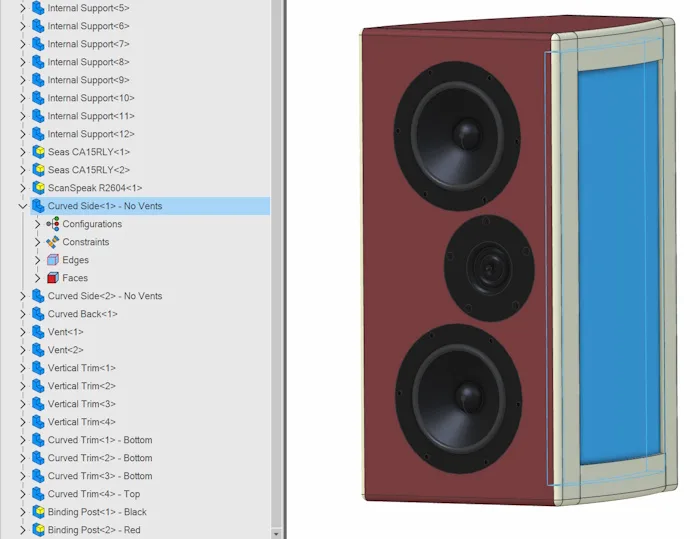Viewport: 700px width, 539px height.
Task: Expand the ScanSpeak R2604<1> node
Action: 23,188
